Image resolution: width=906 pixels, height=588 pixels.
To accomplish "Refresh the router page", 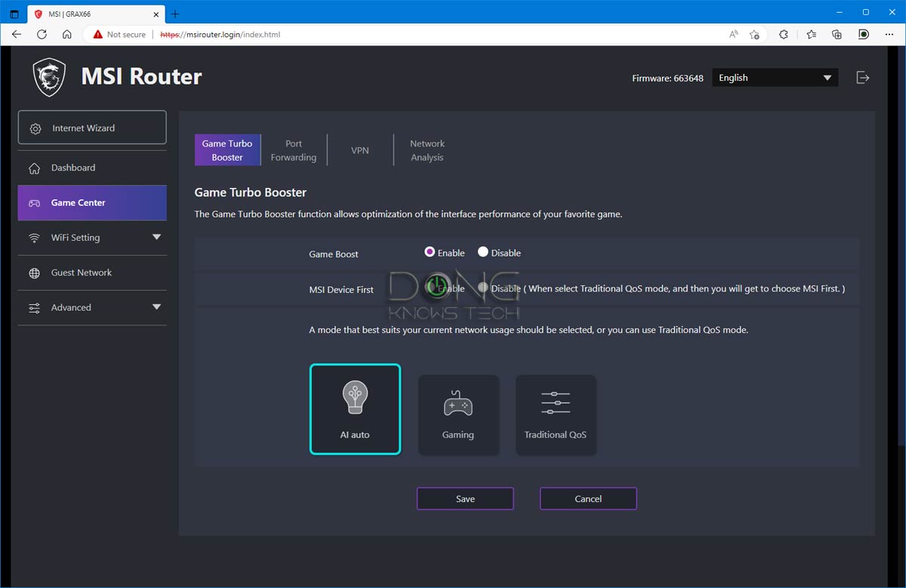I will 42,34.
